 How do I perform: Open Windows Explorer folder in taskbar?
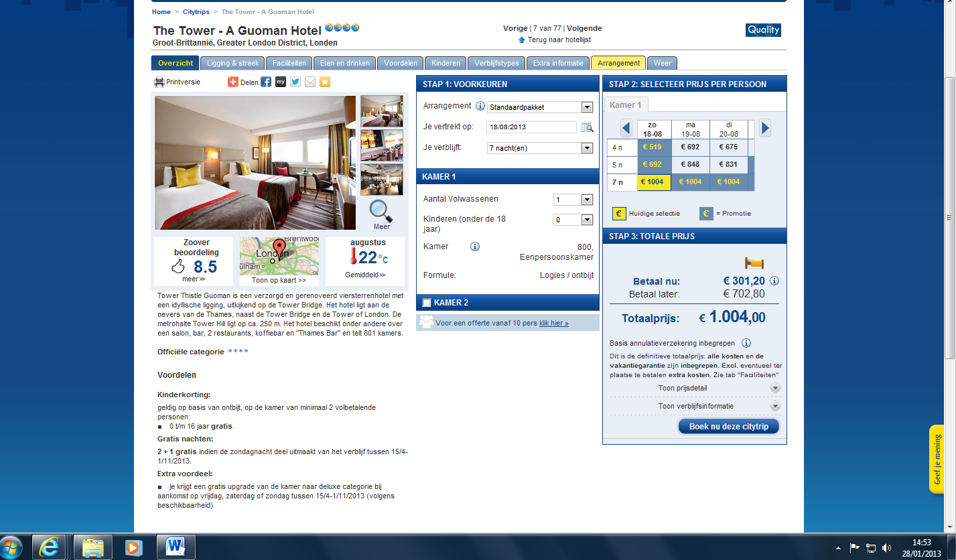tap(92, 547)
